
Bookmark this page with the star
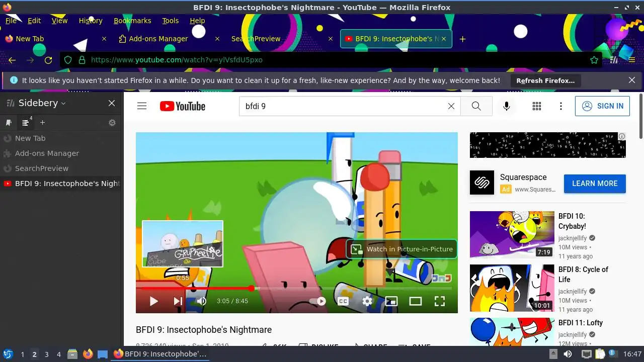(594, 60)
